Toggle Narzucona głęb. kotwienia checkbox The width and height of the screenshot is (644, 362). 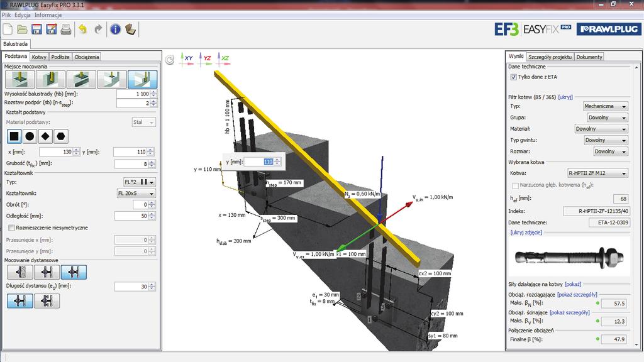516,185
